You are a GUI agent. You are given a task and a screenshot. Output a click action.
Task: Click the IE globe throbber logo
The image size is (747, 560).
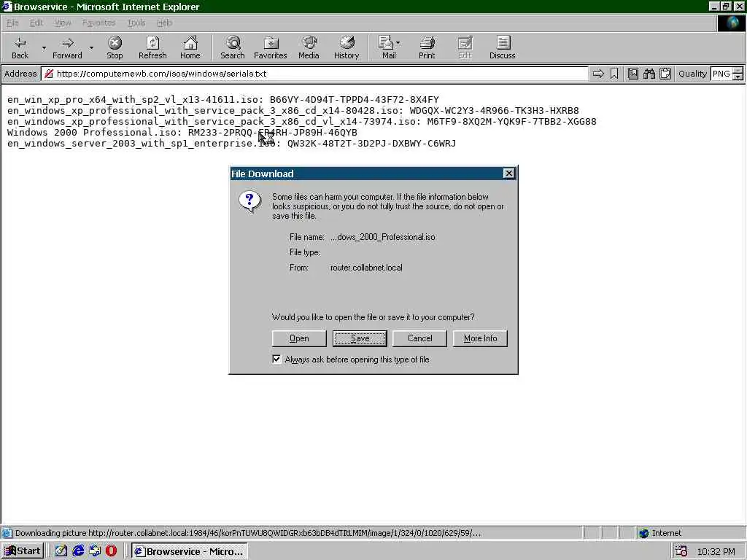732,23
